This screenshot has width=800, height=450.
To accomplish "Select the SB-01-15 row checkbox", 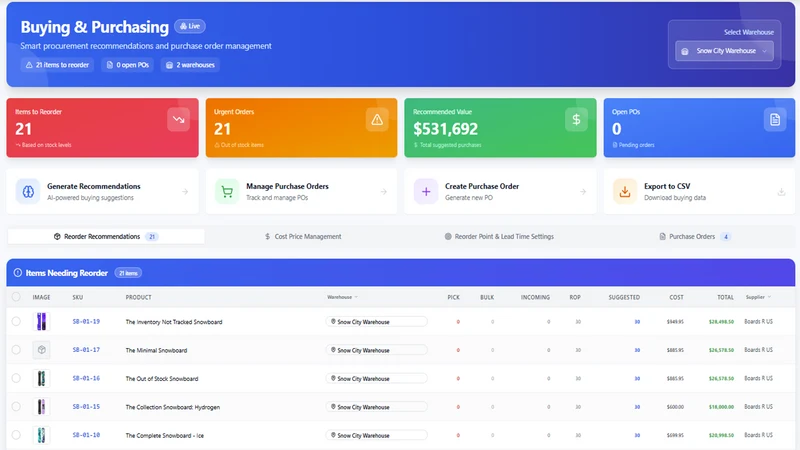I will tap(16, 407).
